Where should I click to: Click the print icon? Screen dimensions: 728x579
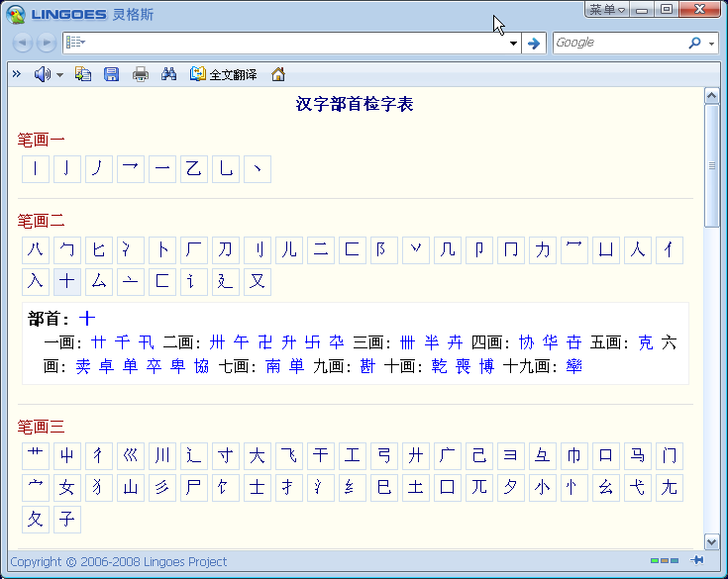pyautogui.click(x=141, y=74)
